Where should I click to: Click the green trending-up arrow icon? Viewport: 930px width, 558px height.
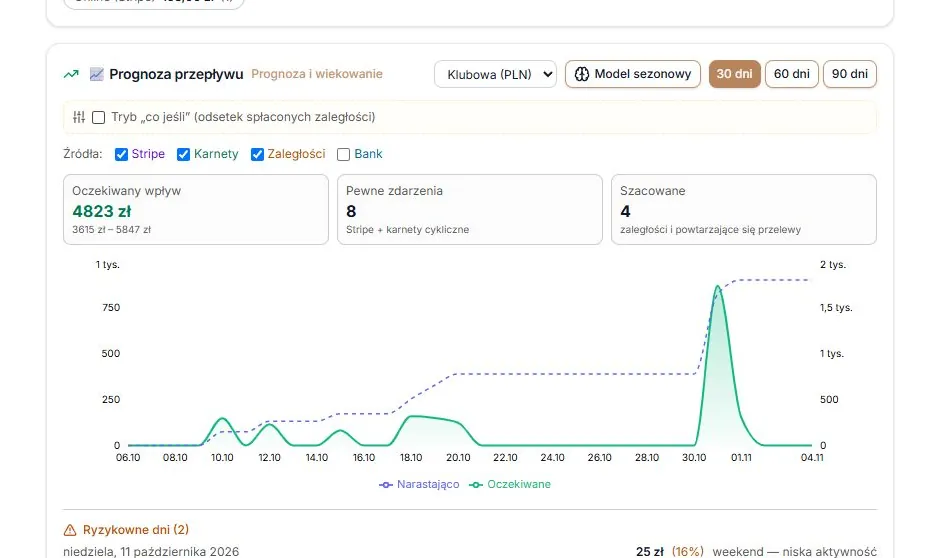pos(71,74)
